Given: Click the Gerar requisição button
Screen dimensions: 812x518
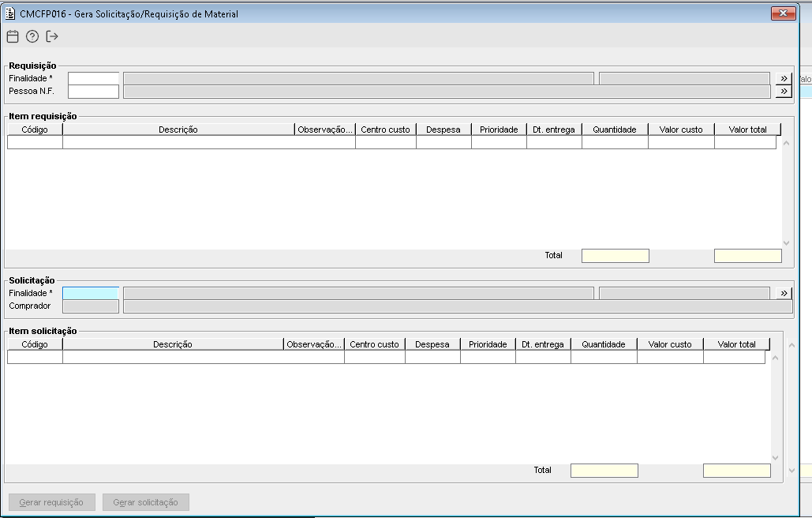Looking at the screenshot, I should (51, 502).
